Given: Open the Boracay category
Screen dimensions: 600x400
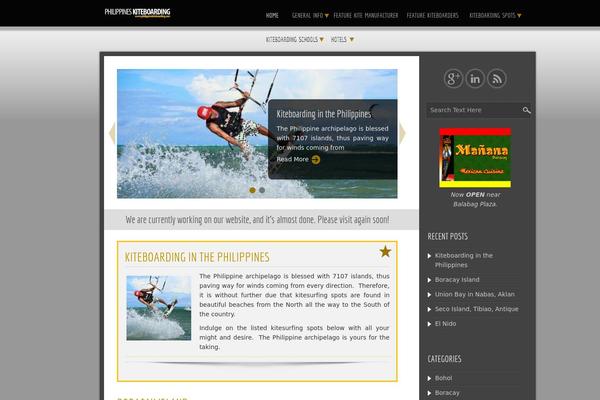Looking at the screenshot, I should coord(447,393).
